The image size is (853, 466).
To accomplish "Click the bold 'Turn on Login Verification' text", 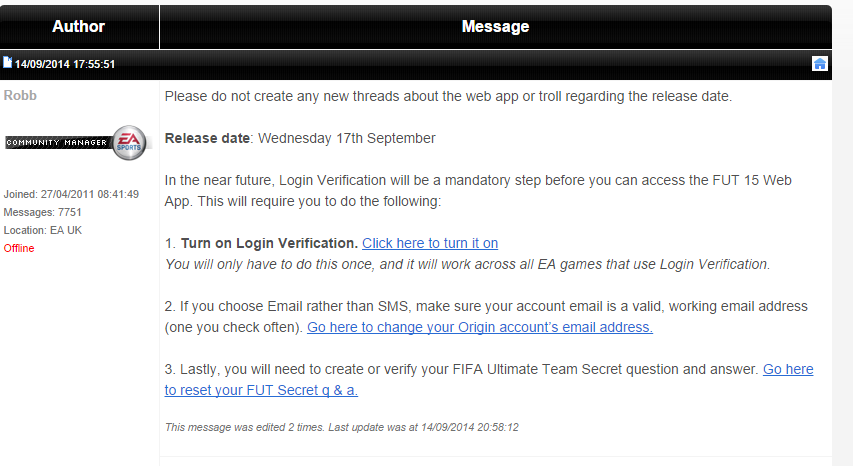I will click(269, 243).
